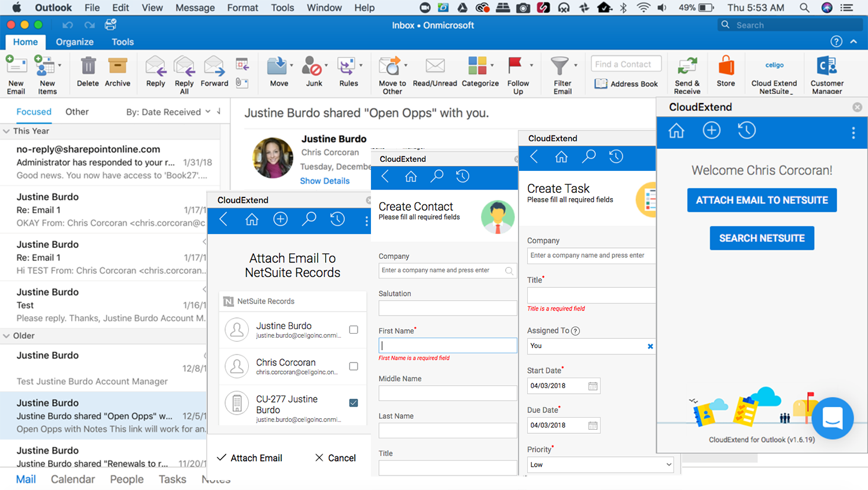Uncheck the CU-277 Justine Burdo record
The image size is (868, 490).
pos(354,403)
